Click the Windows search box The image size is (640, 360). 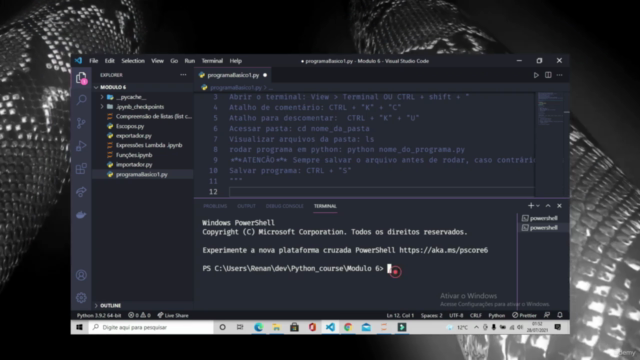pos(151,327)
